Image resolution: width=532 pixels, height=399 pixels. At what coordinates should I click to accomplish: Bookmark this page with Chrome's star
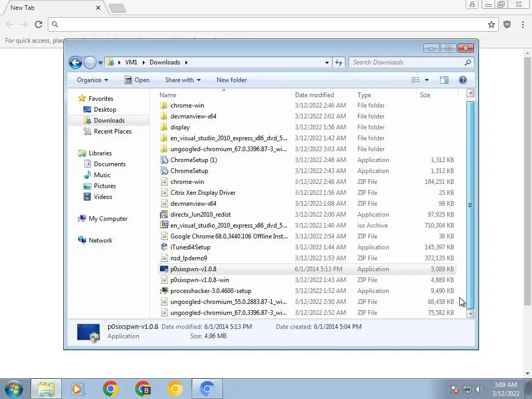pos(491,24)
